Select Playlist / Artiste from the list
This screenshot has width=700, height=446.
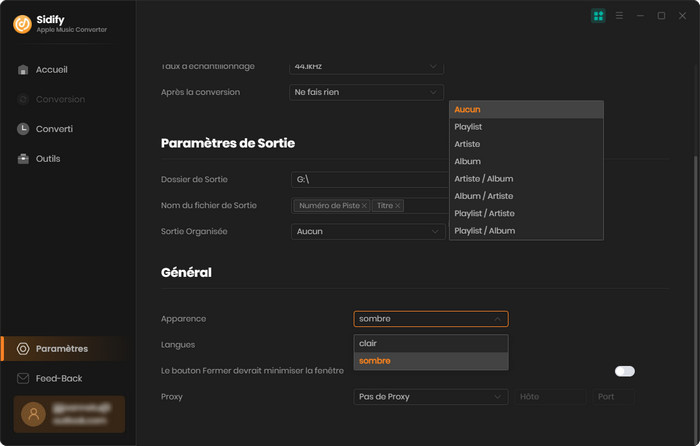click(x=484, y=213)
